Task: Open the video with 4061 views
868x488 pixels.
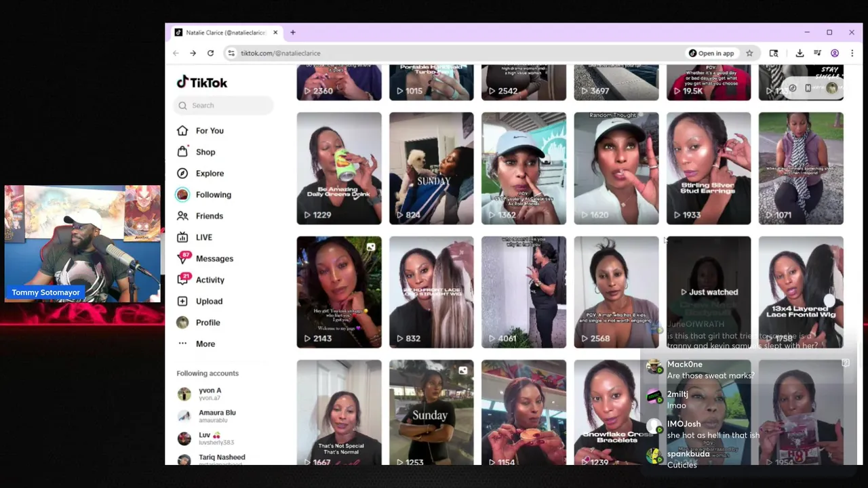Action: pos(524,292)
